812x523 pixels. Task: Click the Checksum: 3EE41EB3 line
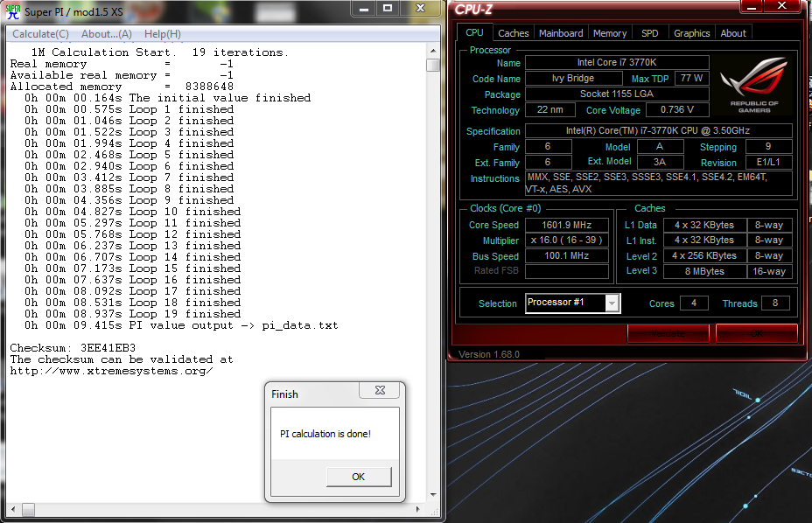pyautogui.click(x=73, y=348)
